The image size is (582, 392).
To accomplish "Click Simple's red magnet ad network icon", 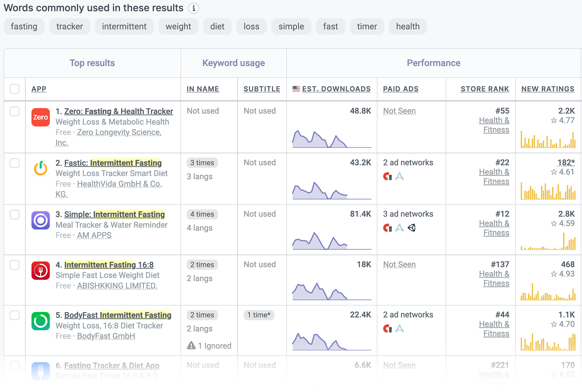I will tap(387, 228).
